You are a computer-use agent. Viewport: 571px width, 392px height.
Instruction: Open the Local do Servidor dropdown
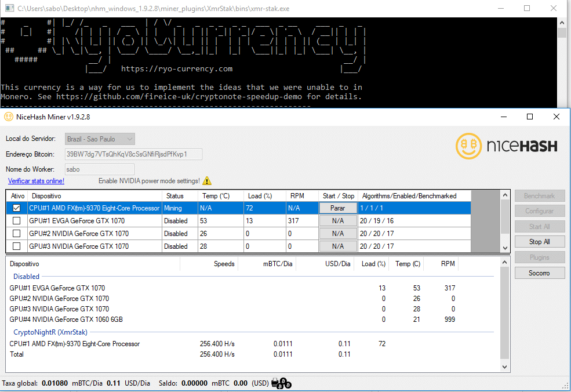tap(100, 139)
